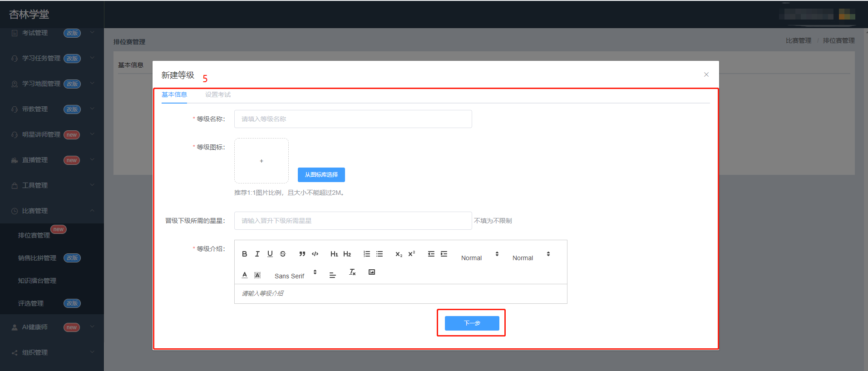Image resolution: width=868 pixels, height=371 pixels.
Task: Collapse the 比赛管理 sidebar menu
Action: pyautogui.click(x=52, y=211)
